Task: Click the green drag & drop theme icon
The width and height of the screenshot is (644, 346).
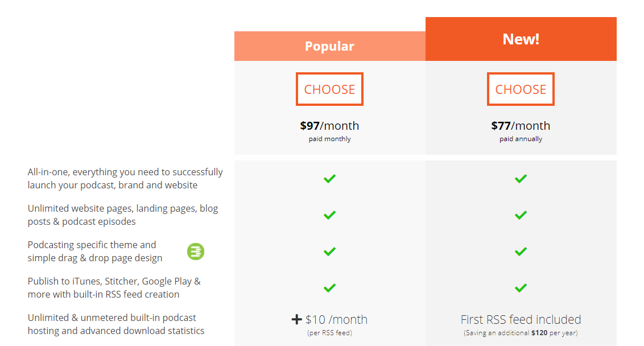Action: tap(195, 251)
